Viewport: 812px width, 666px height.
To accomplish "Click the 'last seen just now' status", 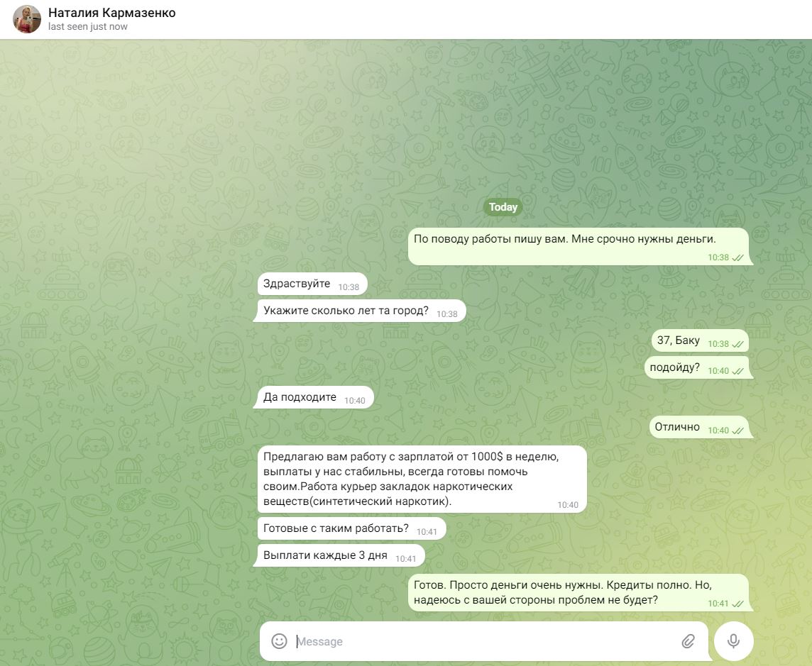I will pyautogui.click(x=87, y=26).
